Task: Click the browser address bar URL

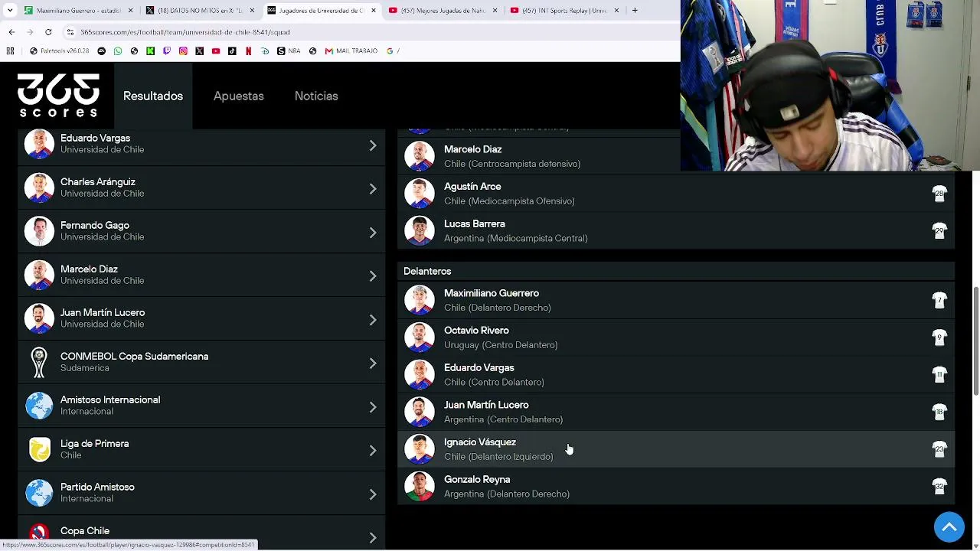Action: point(185,32)
